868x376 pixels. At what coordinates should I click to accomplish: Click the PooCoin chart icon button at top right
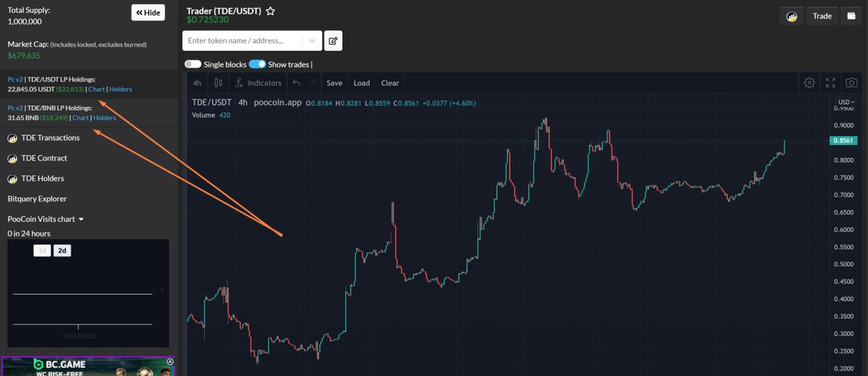pos(791,16)
